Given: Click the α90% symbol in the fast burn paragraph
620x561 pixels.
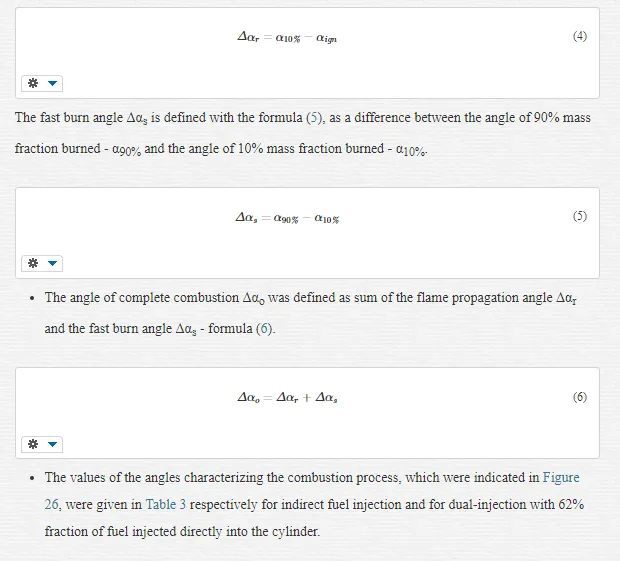Looking at the screenshot, I should (127, 149).
